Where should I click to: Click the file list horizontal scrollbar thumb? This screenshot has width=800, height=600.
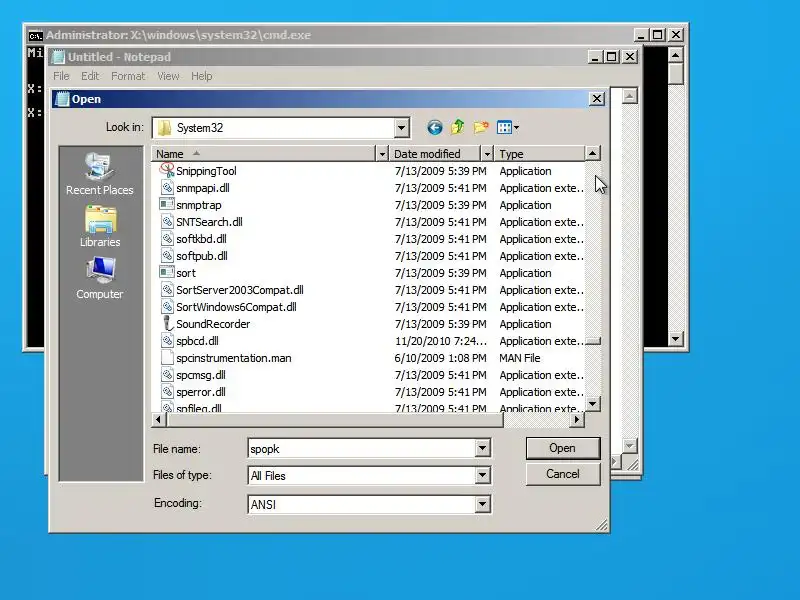pyautogui.click(x=334, y=419)
